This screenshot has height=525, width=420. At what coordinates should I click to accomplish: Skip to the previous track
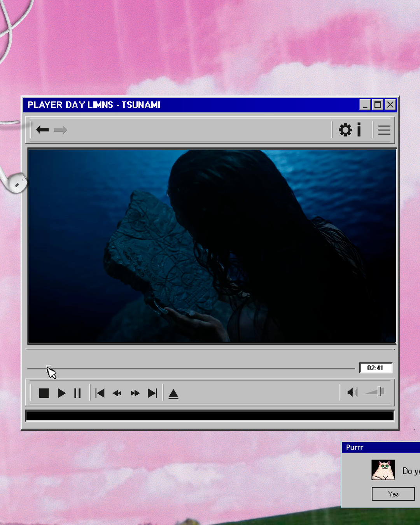click(x=100, y=393)
